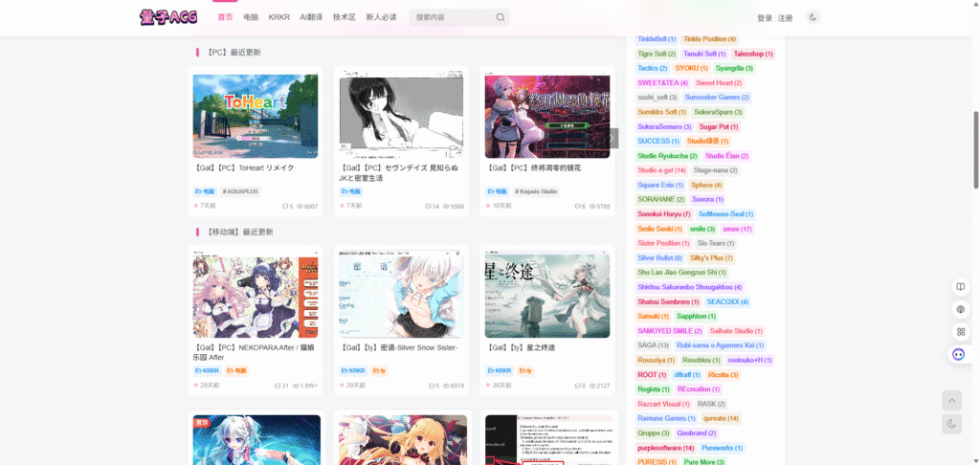Select the purplesoftware (14) tag
This screenshot has height=465, width=980.
click(x=666, y=448)
